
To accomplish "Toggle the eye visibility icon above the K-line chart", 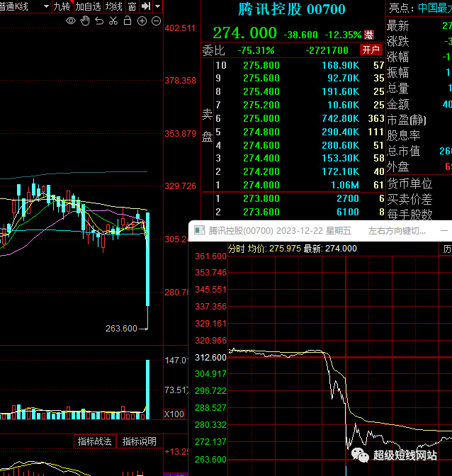I will pos(71,21).
